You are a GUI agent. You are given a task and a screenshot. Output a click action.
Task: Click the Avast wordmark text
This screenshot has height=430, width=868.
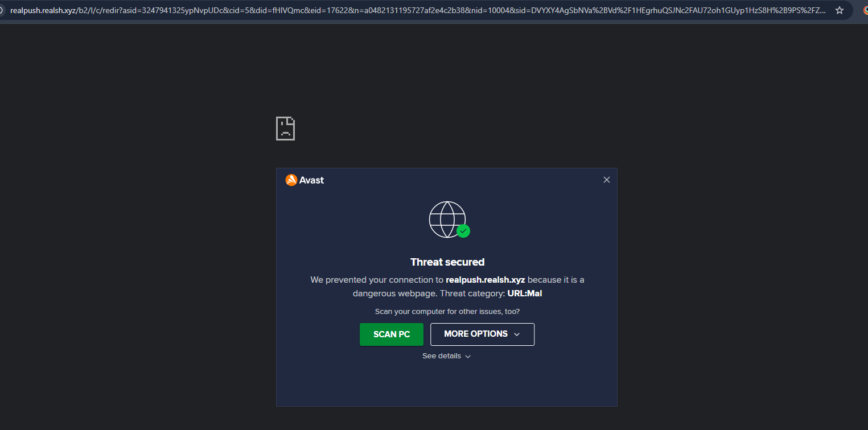[312, 180]
